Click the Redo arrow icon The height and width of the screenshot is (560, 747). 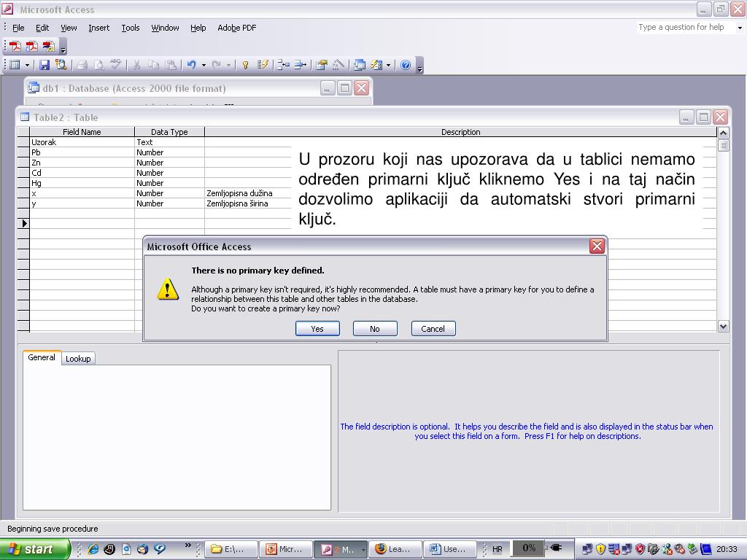tap(216, 65)
